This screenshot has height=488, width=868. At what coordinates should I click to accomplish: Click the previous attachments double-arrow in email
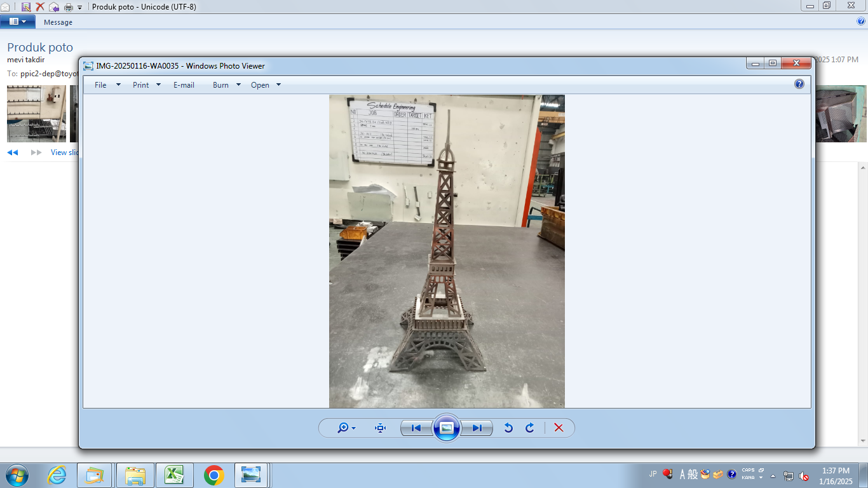tap(13, 152)
